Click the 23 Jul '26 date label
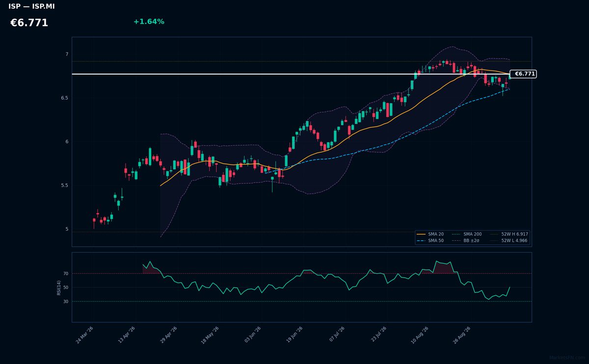Viewport: 589px width, 364px height. (x=378, y=336)
